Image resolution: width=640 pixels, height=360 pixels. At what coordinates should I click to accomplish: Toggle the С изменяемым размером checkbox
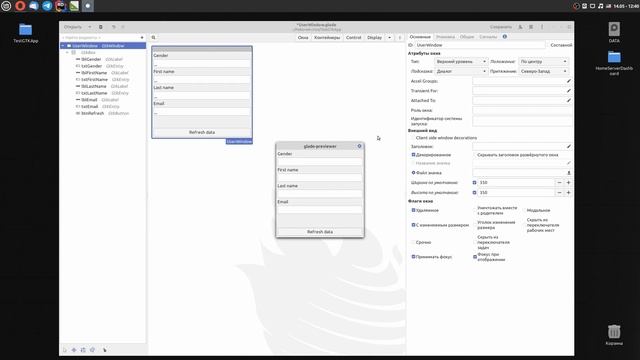coord(413,225)
